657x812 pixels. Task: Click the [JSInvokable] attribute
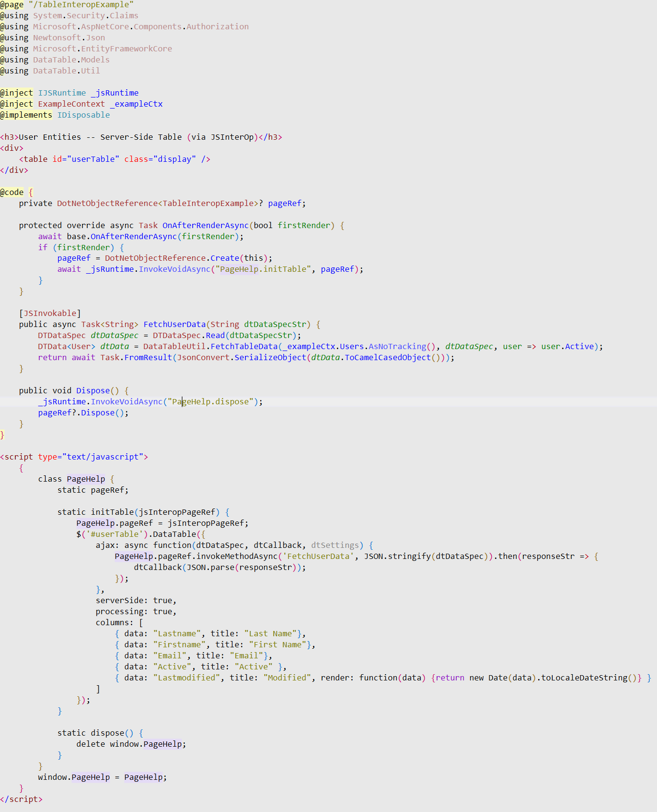click(x=50, y=314)
